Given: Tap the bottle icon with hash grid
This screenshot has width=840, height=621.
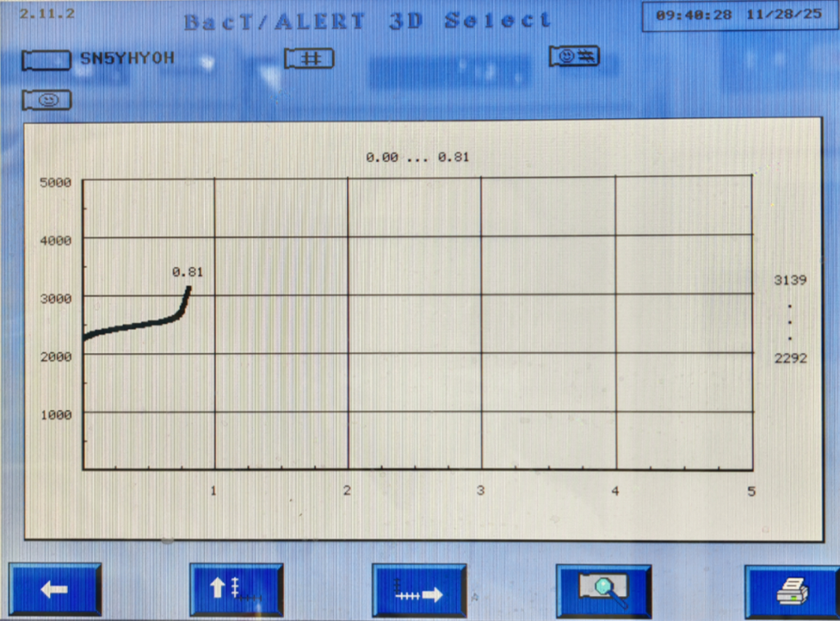Looking at the screenshot, I should click(x=309, y=58).
